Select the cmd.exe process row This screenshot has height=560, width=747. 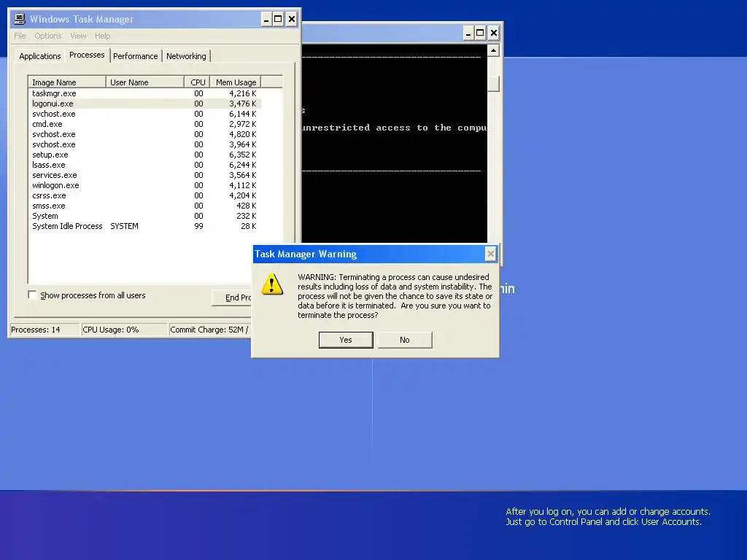pos(144,124)
